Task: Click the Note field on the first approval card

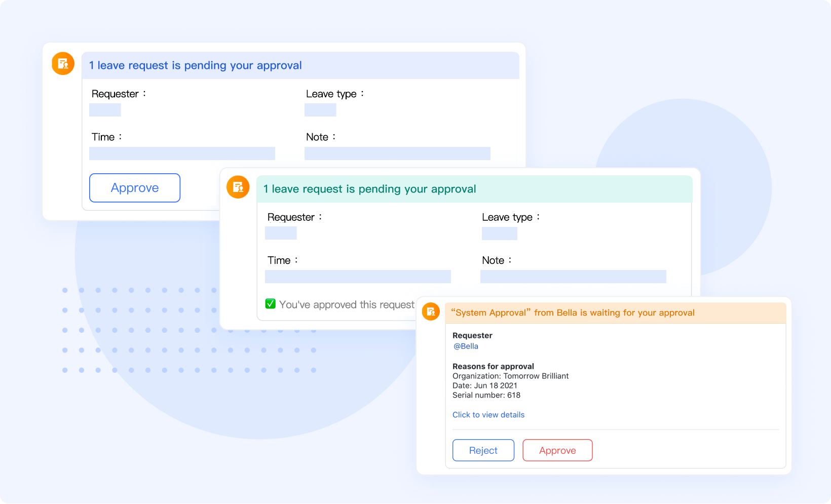Action: coord(397,153)
